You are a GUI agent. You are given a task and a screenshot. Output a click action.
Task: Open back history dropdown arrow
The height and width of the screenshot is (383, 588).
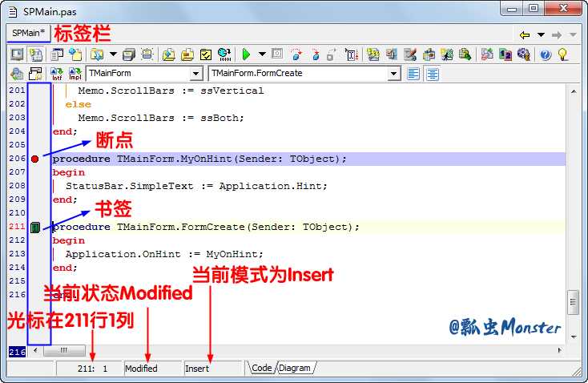tap(541, 35)
